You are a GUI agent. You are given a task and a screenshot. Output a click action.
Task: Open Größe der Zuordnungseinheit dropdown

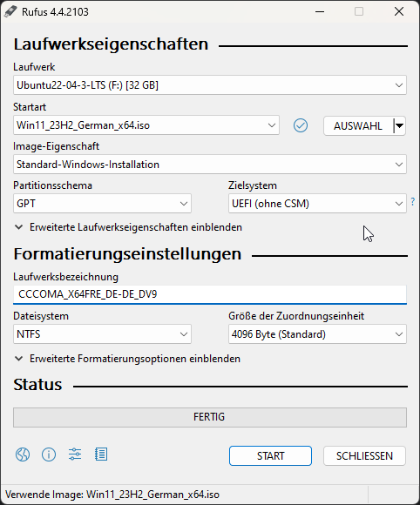317,334
